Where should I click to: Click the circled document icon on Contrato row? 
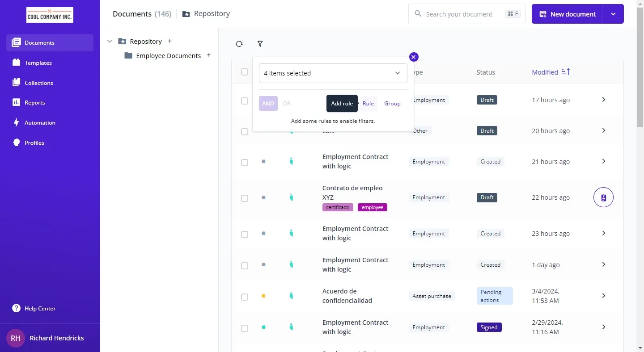(x=603, y=197)
